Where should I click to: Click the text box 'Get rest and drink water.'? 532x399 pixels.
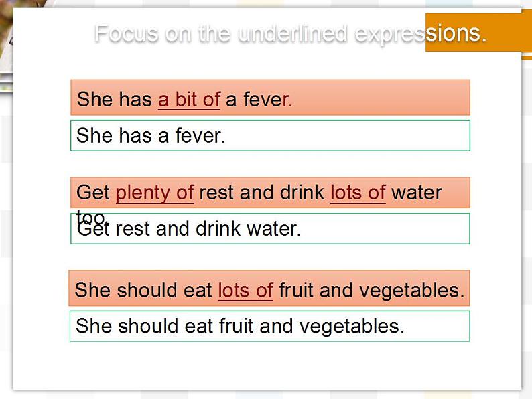click(x=270, y=228)
